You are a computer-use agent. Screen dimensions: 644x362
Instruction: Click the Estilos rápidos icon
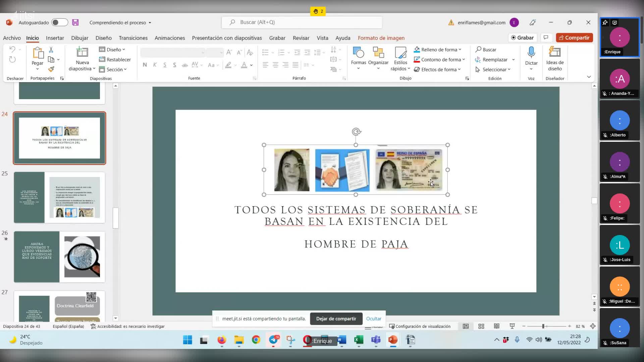[x=400, y=53]
